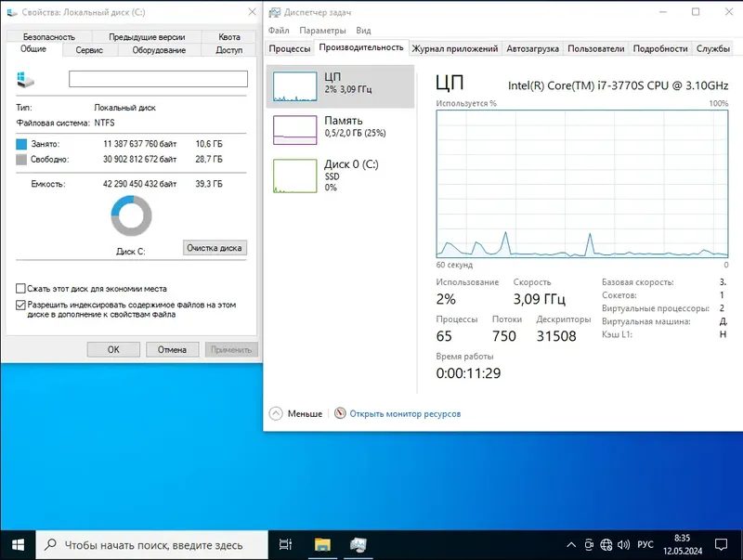Select the Память performance item
The image size is (743, 560).
[x=340, y=130]
